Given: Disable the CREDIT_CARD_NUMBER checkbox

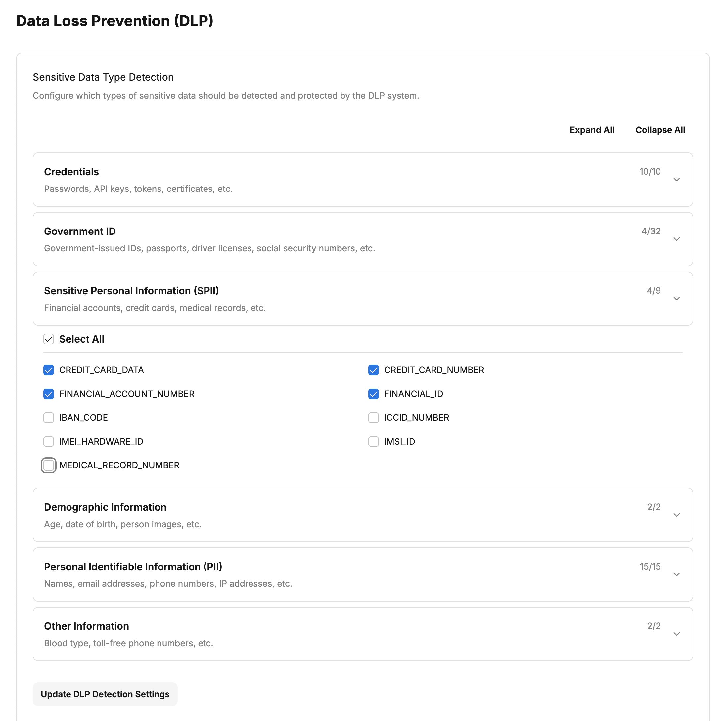Looking at the screenshot, I should [x=373, y=370].
